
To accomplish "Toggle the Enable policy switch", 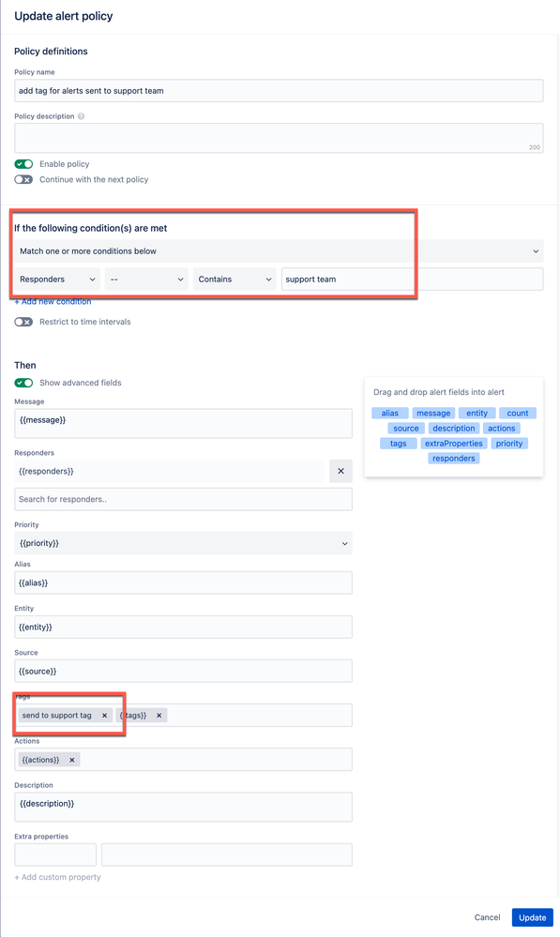I will click(x=23, y=164).
